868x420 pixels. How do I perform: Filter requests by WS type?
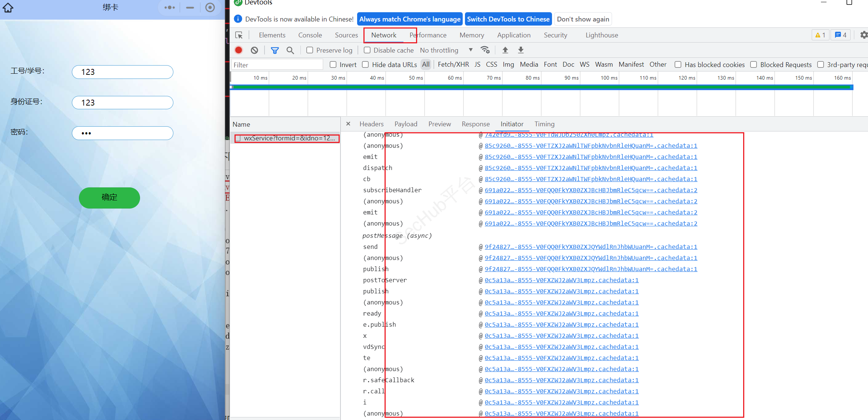coord(584,64)
